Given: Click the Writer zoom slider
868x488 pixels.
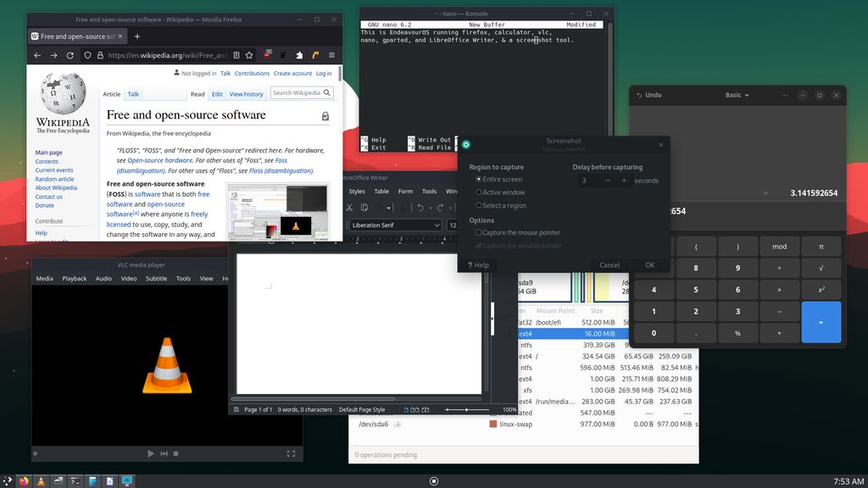Looking at the screenshot, I should coord(467,410).
